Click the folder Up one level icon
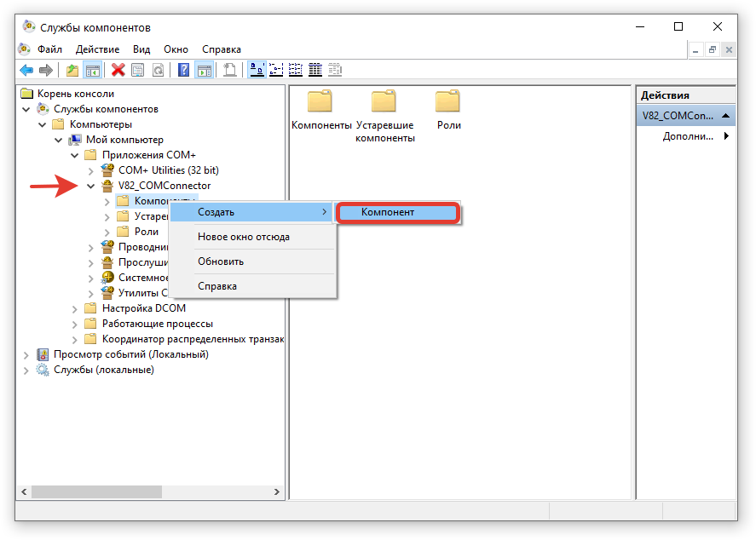This screenshot has width=756, height=540. point(72,70)
